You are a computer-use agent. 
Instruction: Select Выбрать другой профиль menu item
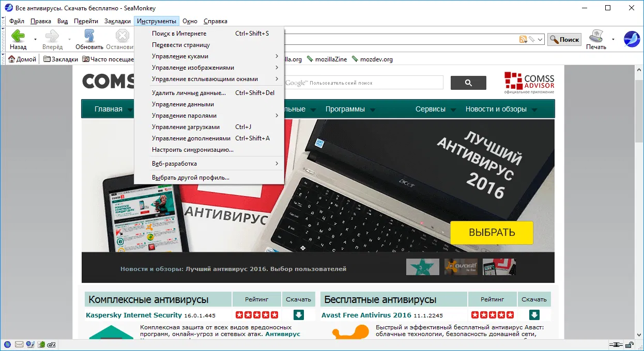pos(209,178)
